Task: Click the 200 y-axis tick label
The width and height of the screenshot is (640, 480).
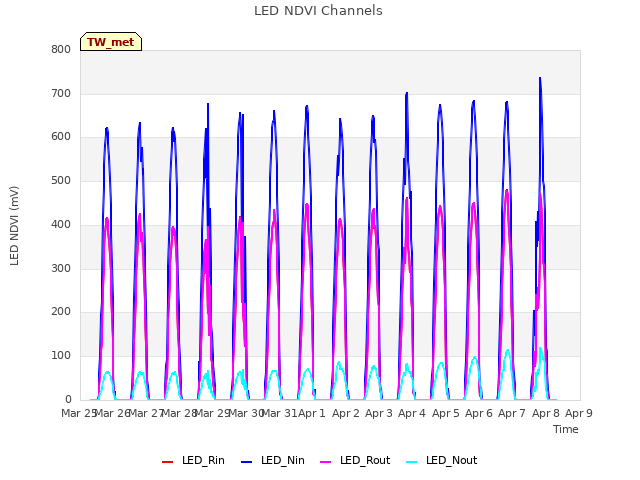Action: pos(61,312)
